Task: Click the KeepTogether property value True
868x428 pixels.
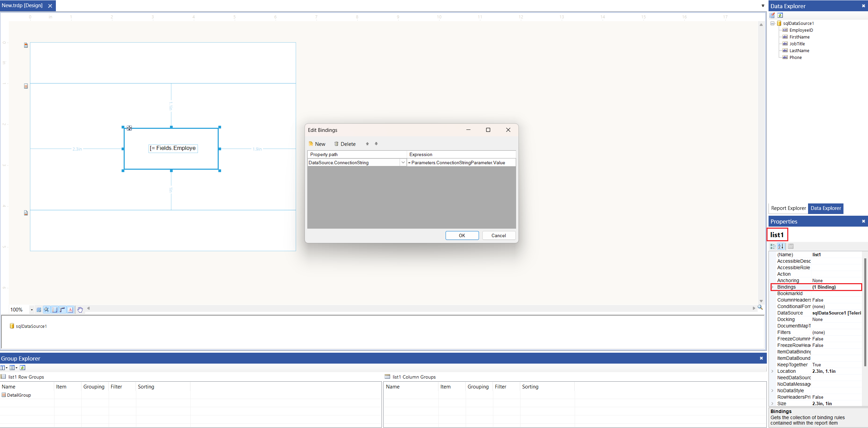Action: point(836,365)
